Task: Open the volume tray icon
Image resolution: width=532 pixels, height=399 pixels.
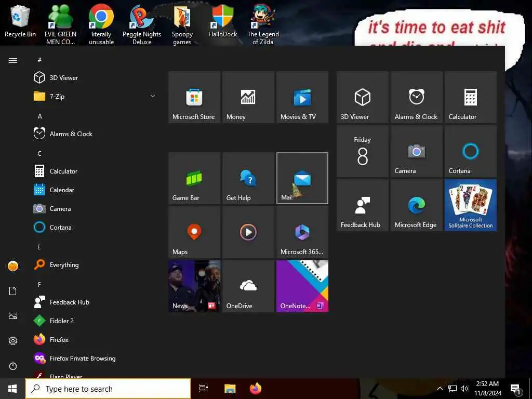Action: pyautogui.click(x=464, y=389)
